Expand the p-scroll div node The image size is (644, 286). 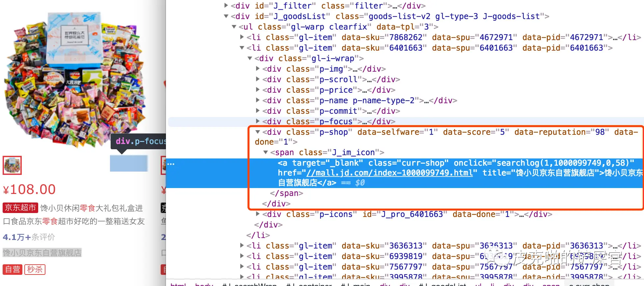click(x=258, y=79)
